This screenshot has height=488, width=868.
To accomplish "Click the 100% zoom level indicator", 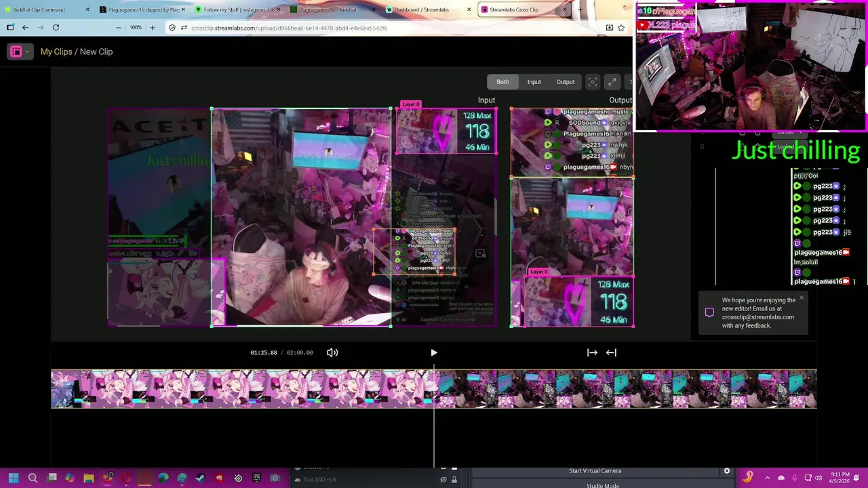I will point(136,27).
